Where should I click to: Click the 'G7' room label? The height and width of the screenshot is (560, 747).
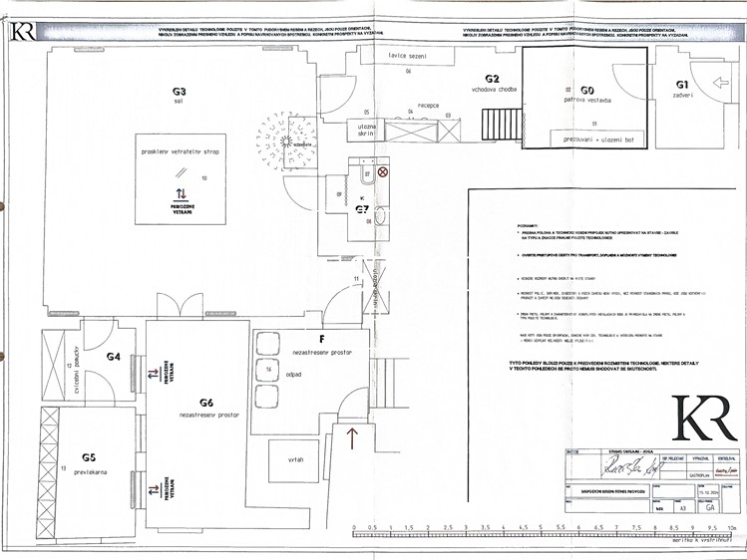[363, 209]
